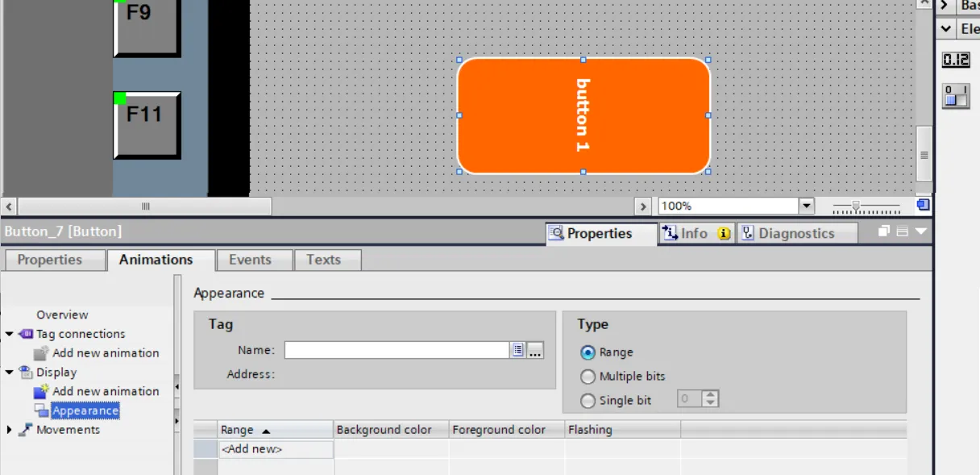Select the Single bit radio button

[x=588, y=400]
